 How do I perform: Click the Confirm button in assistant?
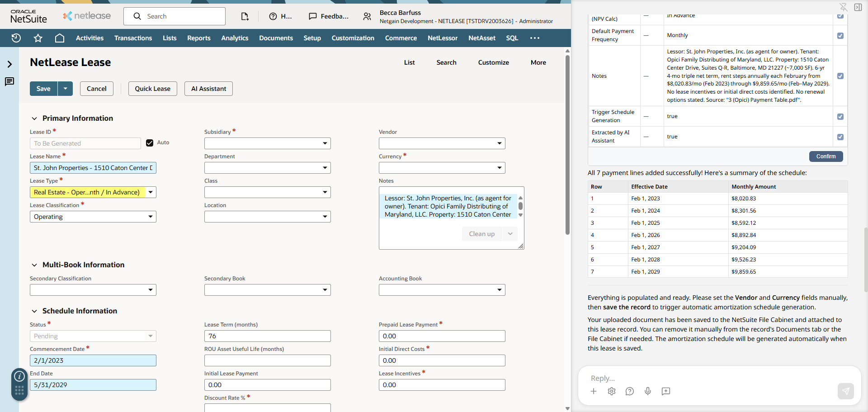pyautogui.click(x=826, y=156)
